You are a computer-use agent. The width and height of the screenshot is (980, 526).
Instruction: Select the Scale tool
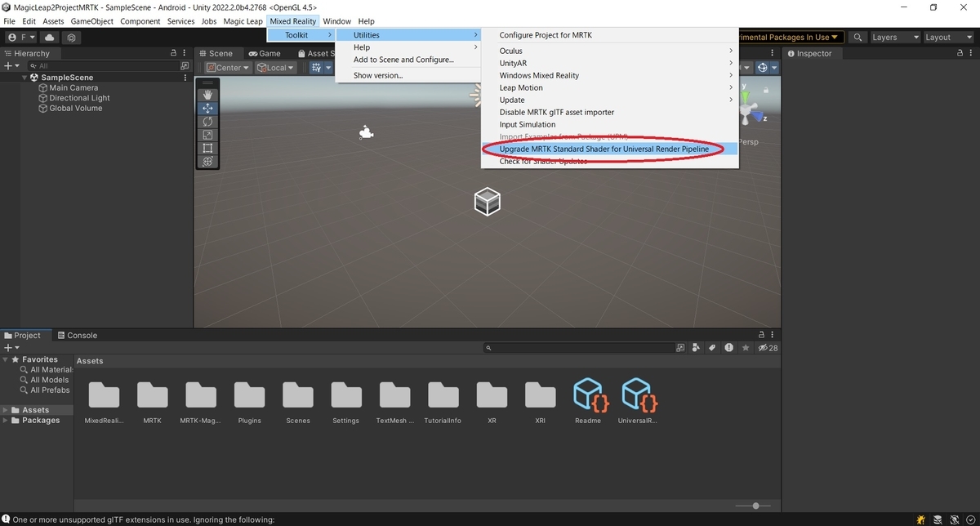pos(207,135)
